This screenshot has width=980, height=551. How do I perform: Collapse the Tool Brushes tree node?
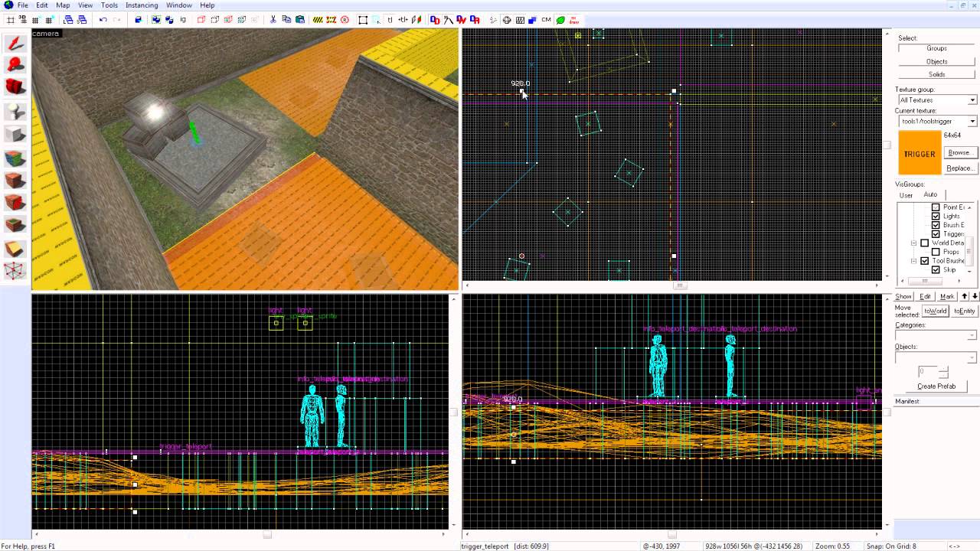(913, 261)
